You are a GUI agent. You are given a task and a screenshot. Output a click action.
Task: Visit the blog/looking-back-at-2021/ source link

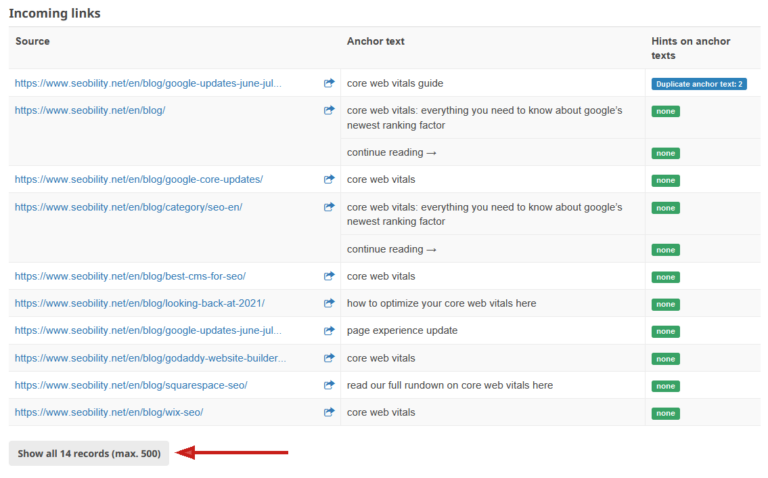[x=139, y=303]
